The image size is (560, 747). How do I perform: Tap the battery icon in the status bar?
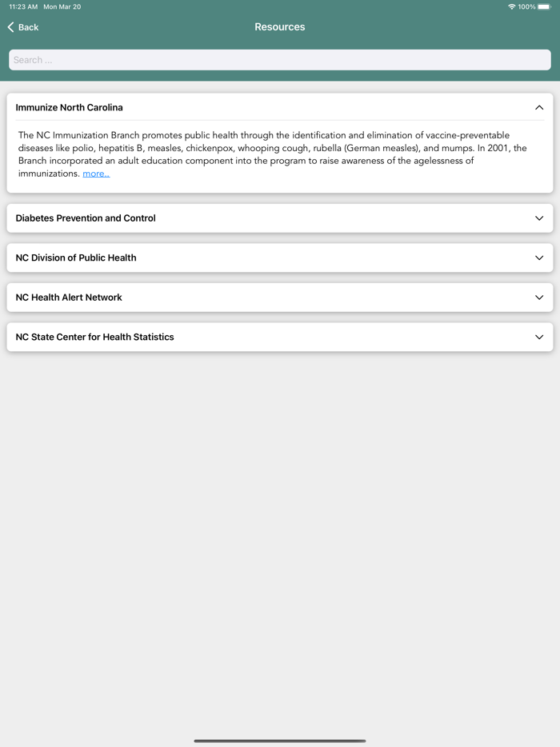[x=545, y=6]
